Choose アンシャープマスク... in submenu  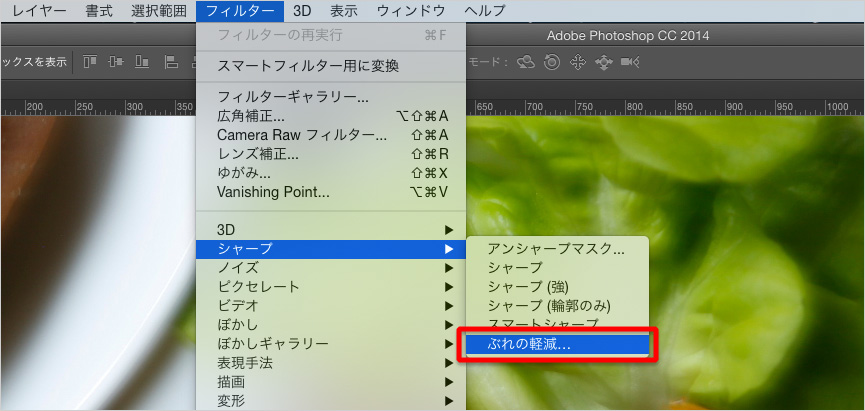tap(557, 249)
